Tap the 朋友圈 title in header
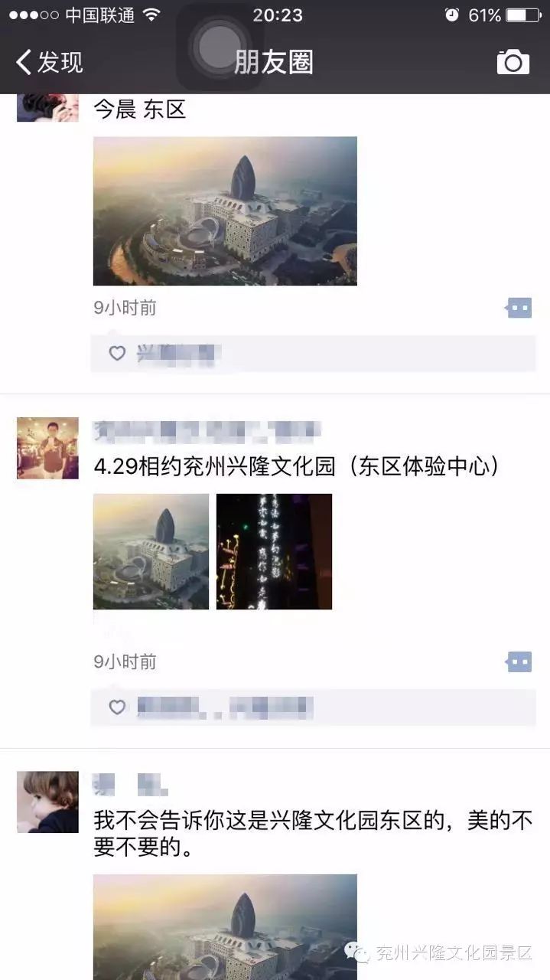The image size is (550, 980). pos(274,62)
